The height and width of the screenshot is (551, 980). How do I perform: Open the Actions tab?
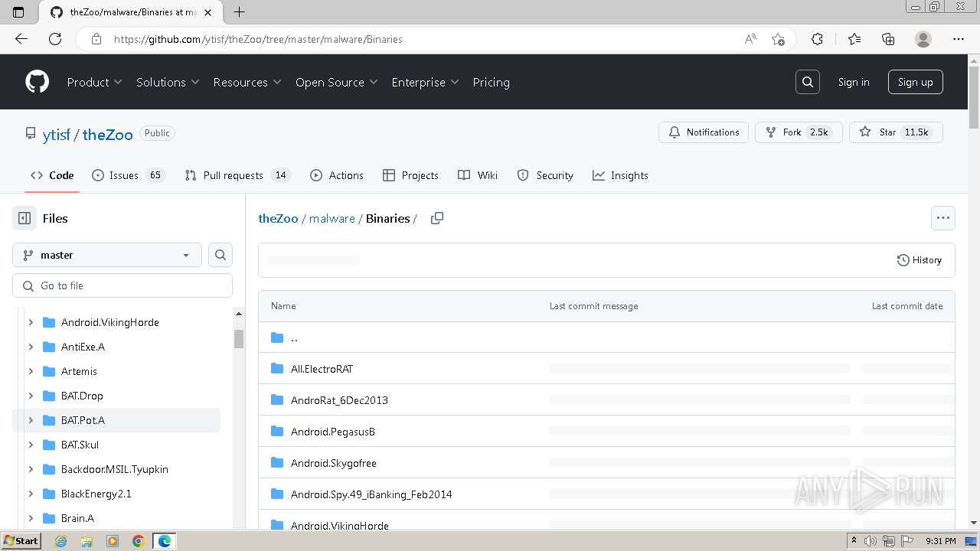point(337,175)
